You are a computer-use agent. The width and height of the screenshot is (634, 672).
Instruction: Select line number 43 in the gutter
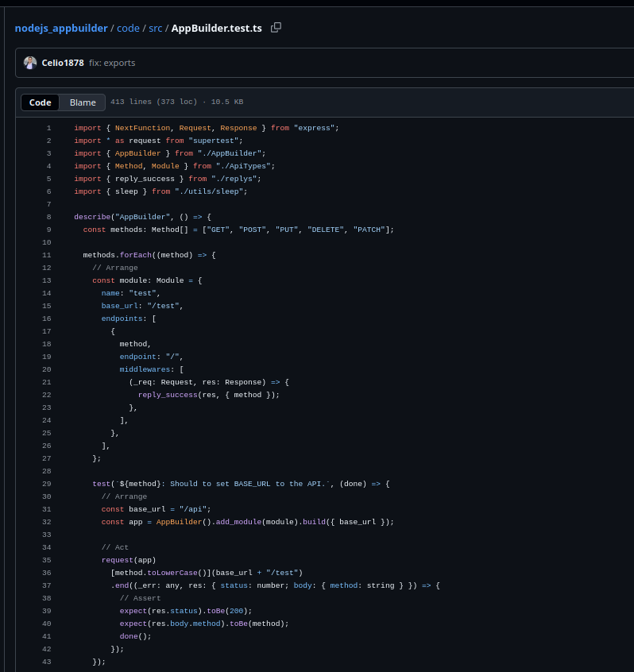point(47,662)
